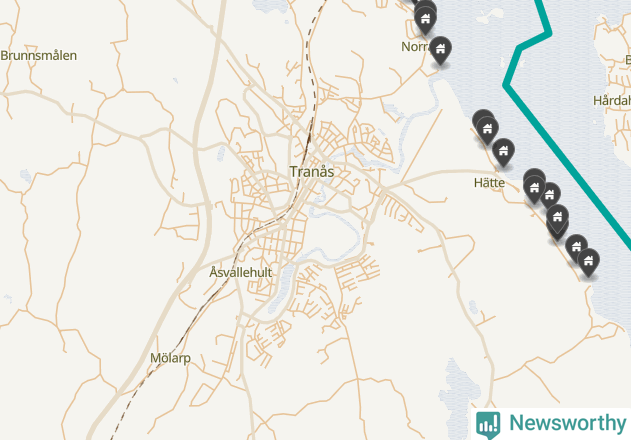
Task: Select the partially visible Hårdah label
Action: (x=612, y=100)
